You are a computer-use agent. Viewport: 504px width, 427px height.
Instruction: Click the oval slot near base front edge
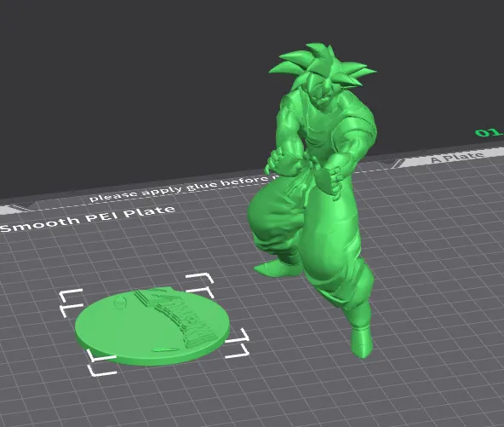(x=165, y=349)
